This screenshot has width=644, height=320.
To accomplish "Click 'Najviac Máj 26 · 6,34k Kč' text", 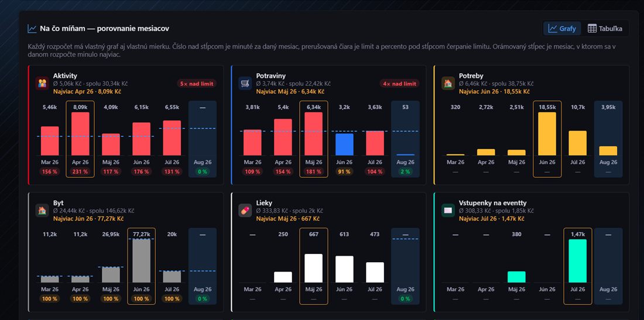I will point(290,91).
